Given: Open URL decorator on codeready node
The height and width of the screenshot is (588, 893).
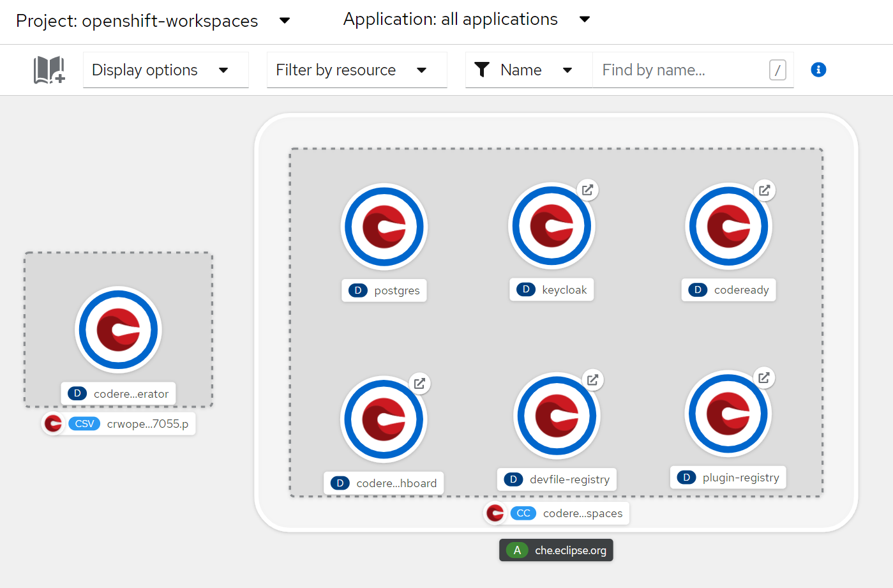Looking at the screenshot, I should (x=765, y=190).
